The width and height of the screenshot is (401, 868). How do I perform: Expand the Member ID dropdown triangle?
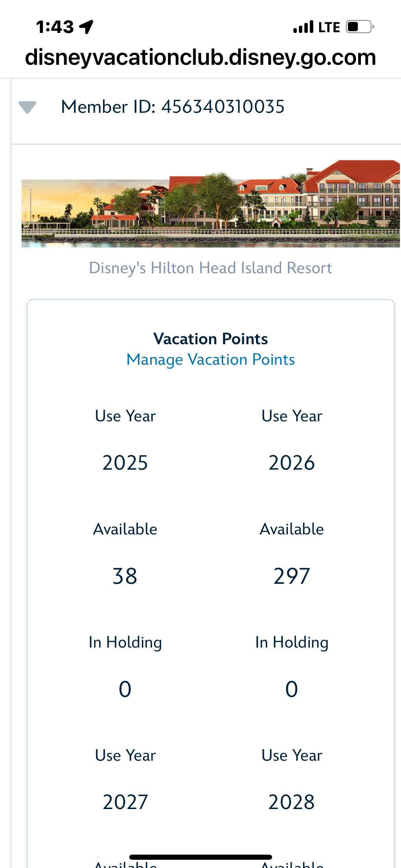coord(27,107)
